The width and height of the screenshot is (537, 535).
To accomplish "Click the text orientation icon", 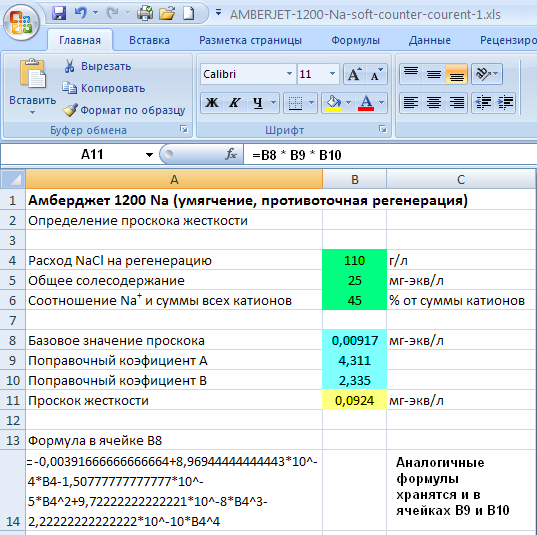I will (482, 74).
